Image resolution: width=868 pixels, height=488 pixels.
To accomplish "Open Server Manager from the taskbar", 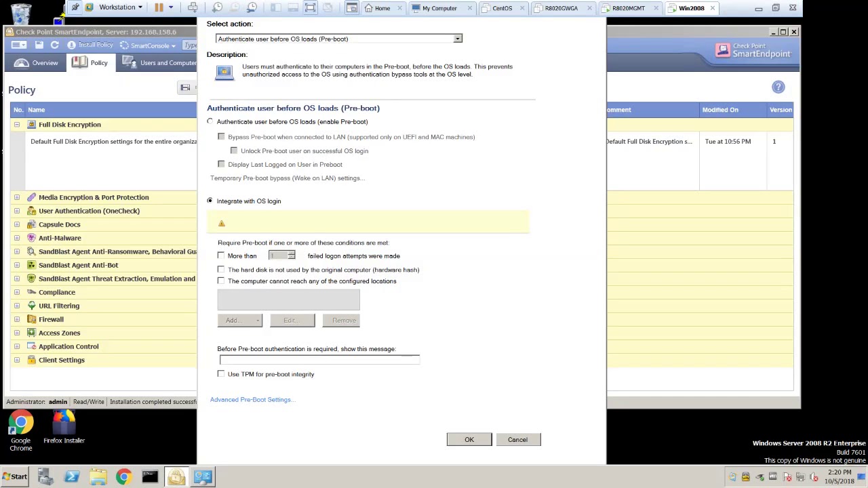I will [x=45, y=477].
